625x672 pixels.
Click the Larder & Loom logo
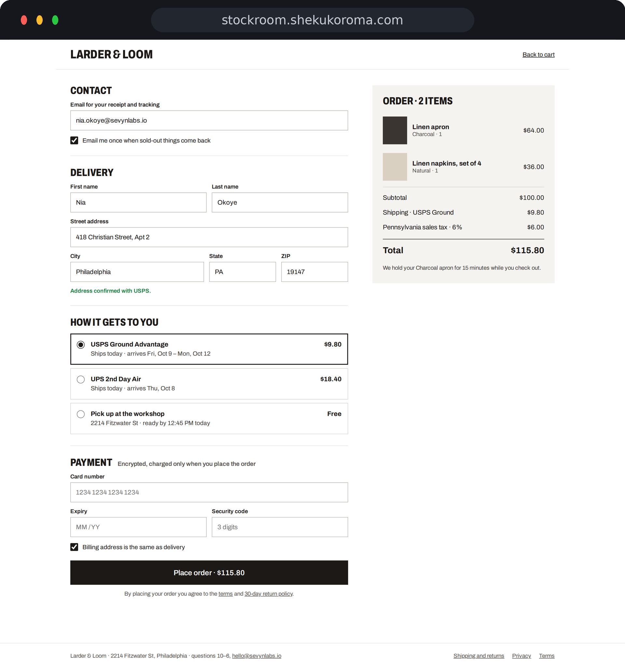(x=111, y=54)
